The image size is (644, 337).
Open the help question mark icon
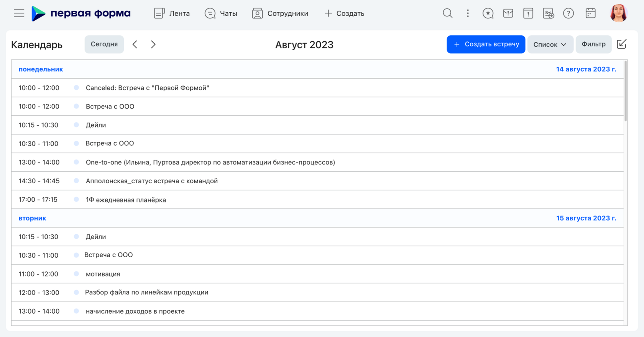pyautogui.click(x=568, y=13)
